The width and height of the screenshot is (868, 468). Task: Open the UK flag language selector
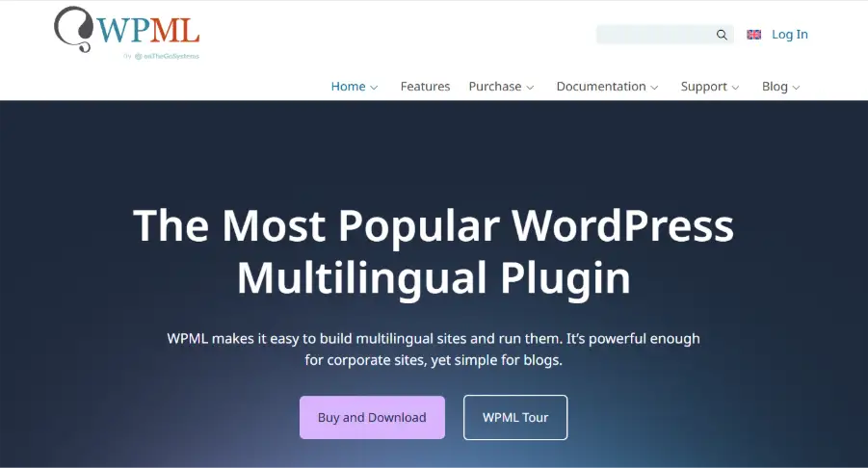(x=753, y=35)
